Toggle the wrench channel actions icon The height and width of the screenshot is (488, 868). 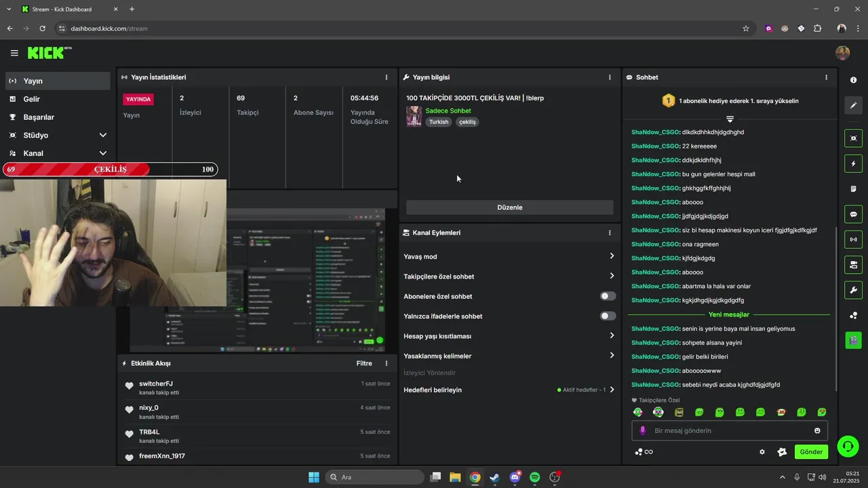853,290
